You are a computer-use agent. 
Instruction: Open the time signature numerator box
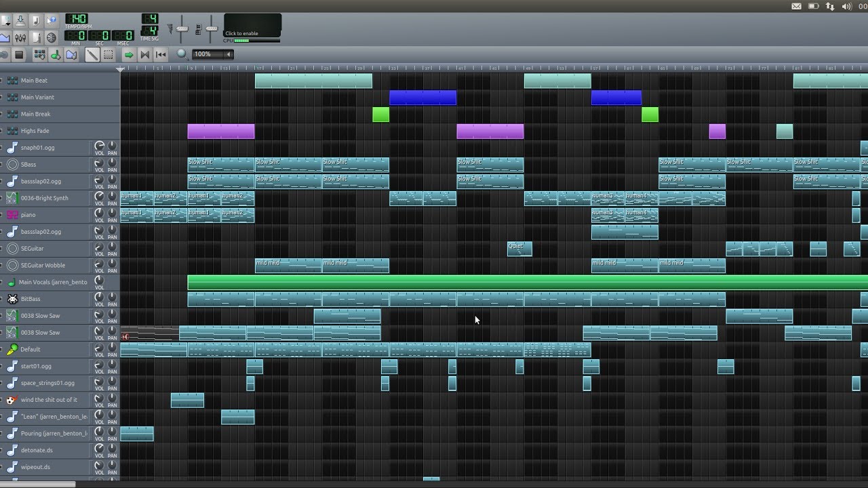(x=150, y=18)
